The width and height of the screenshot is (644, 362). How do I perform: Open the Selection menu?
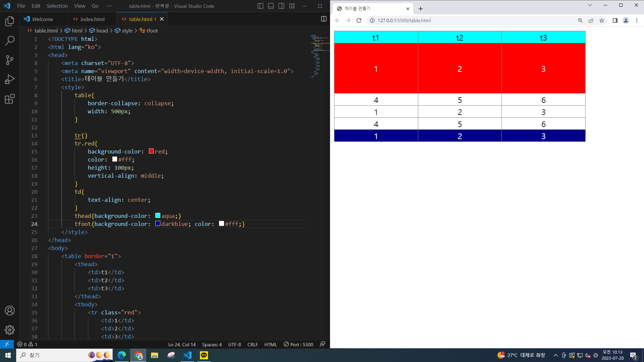click(57, 6)
